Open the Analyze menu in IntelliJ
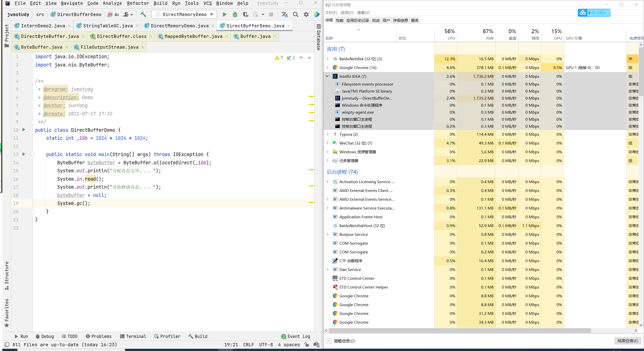Screen dimensions: 644x351 point(112,3)
